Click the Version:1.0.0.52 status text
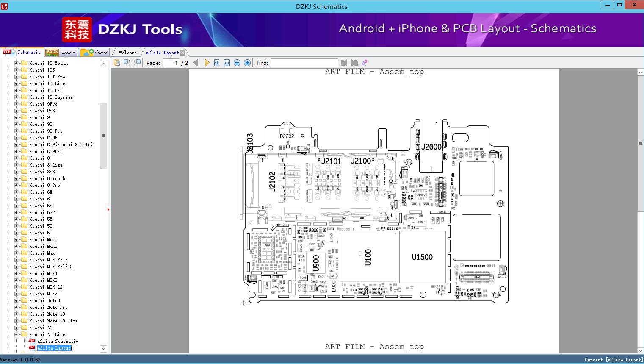This screenshot has width=644, height=364. [21, 360]
